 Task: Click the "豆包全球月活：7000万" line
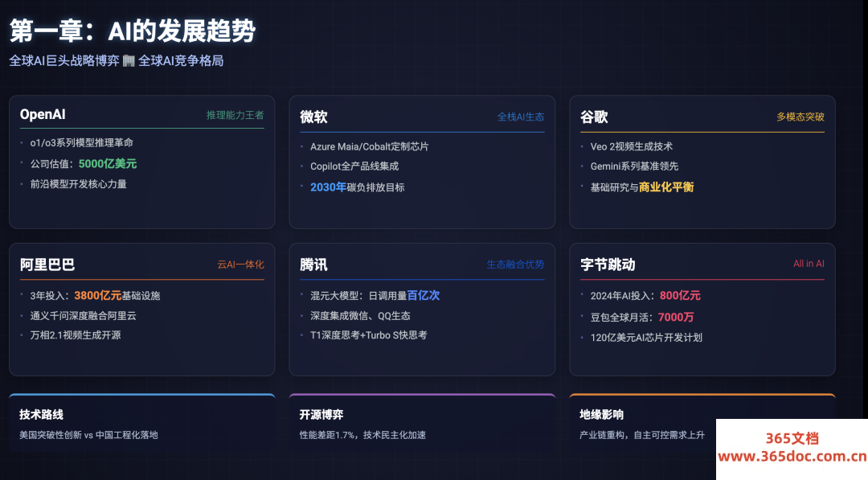(642, 318)
